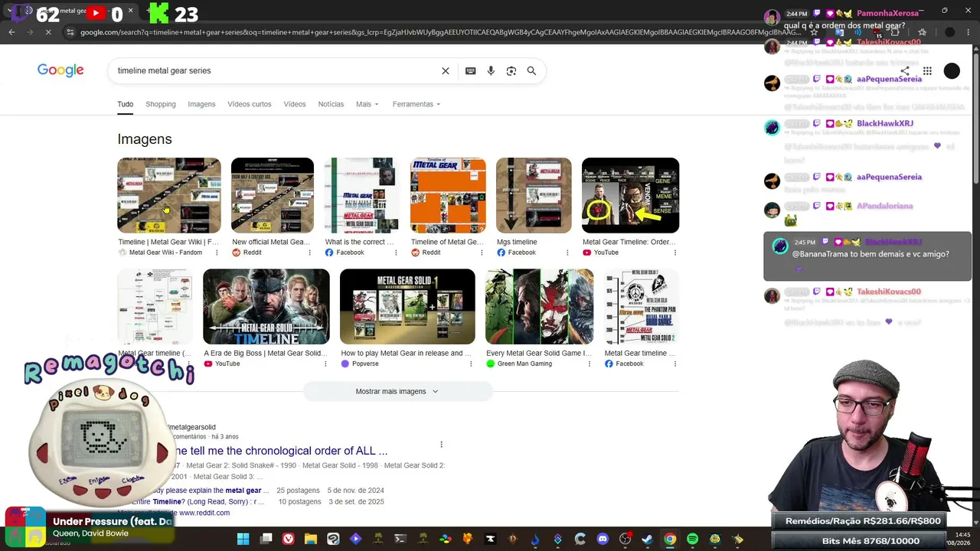This screenshot has height=551, width=980.
Task: Select 'Under Pressure (feat. Da' now-playing song title
Action: click(112, 522)
